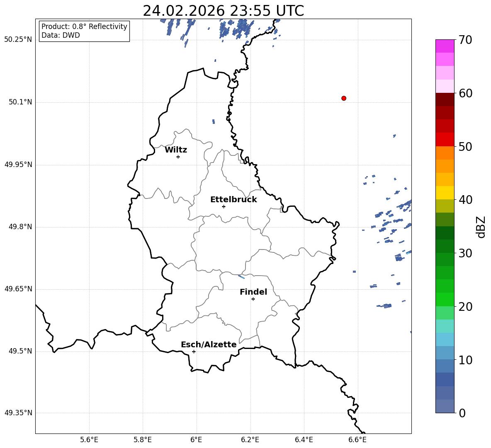This screenshot has width=491, height=448.
Task: Click the bright green band just above 20
Action: point(445,299)
